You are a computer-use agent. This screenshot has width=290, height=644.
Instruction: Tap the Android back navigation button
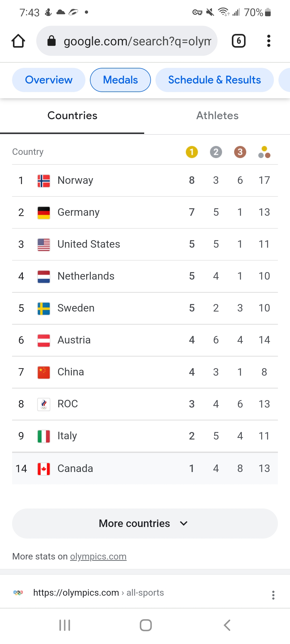point(227,625)
